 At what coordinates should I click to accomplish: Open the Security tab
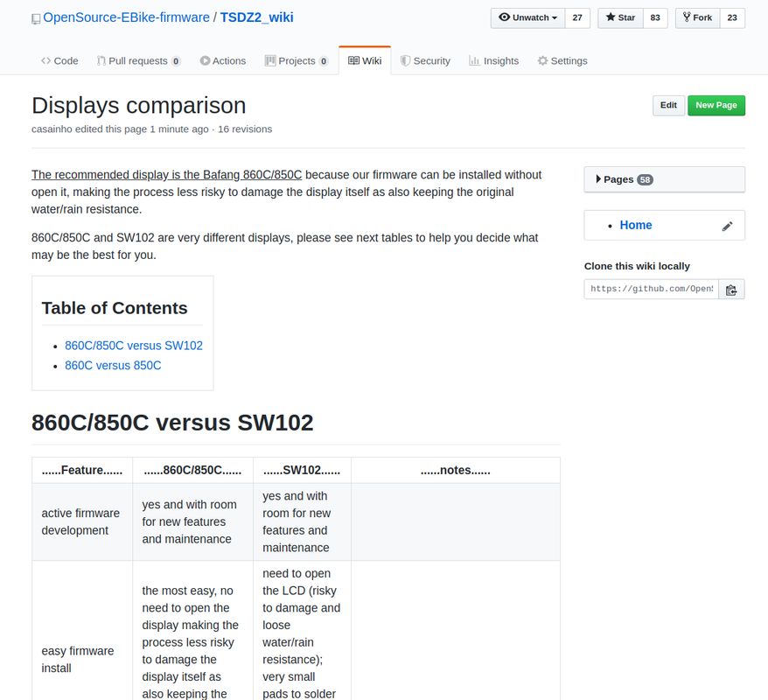[x=425, y=60]
